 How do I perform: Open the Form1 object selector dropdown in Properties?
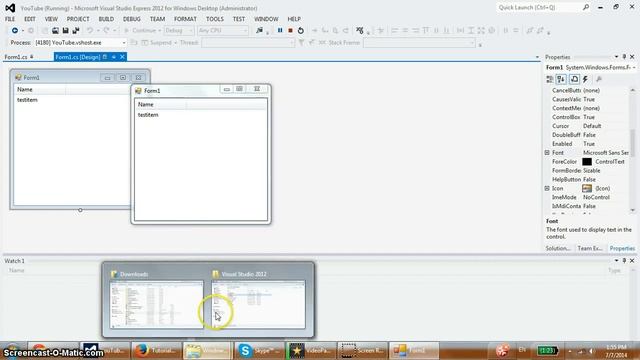(x=634, y=67)
